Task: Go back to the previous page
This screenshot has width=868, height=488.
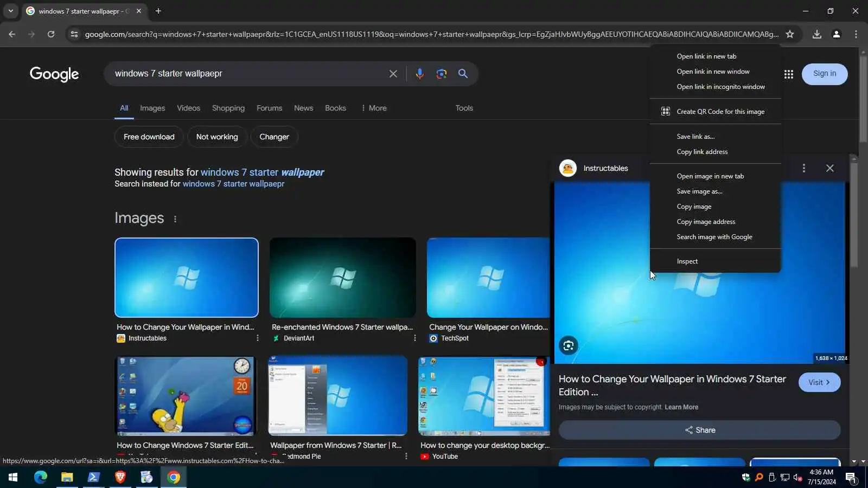Action: [x=12, y=34]
